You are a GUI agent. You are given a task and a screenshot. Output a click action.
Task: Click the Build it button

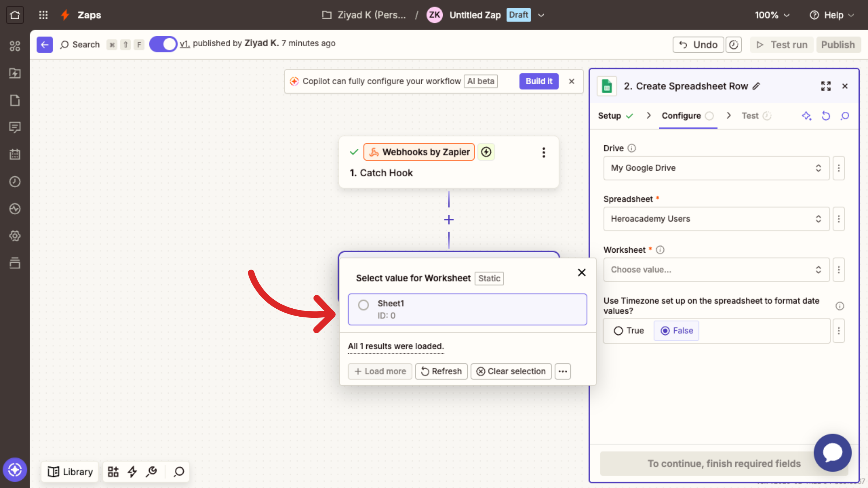(x=539, y=81)
